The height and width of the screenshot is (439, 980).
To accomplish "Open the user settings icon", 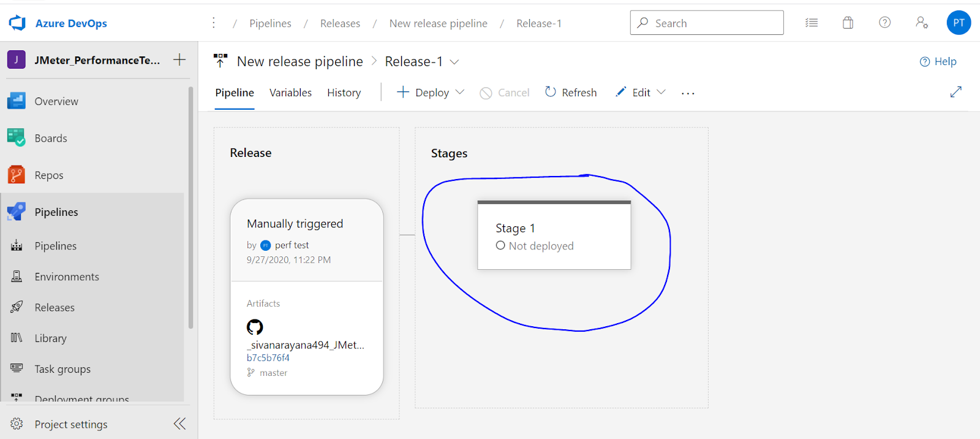I will tap(922, 23).
